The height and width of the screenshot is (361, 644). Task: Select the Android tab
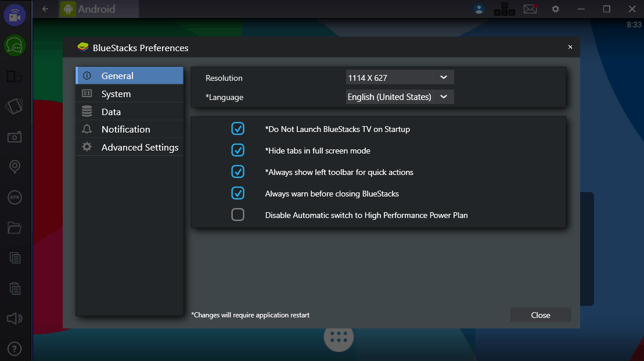tap(99, 9)
